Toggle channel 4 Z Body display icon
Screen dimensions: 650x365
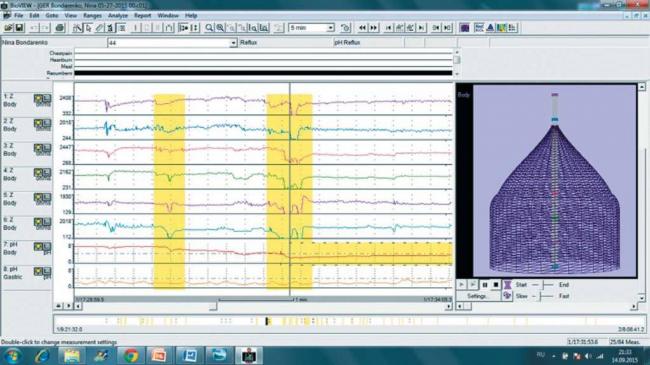pyautogui.click(x=38, y=173)
